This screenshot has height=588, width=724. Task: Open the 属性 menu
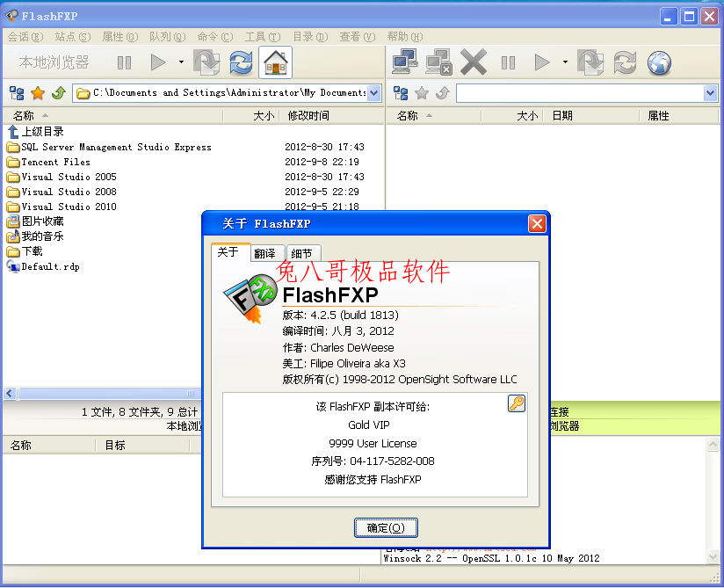tap(120, 37)
